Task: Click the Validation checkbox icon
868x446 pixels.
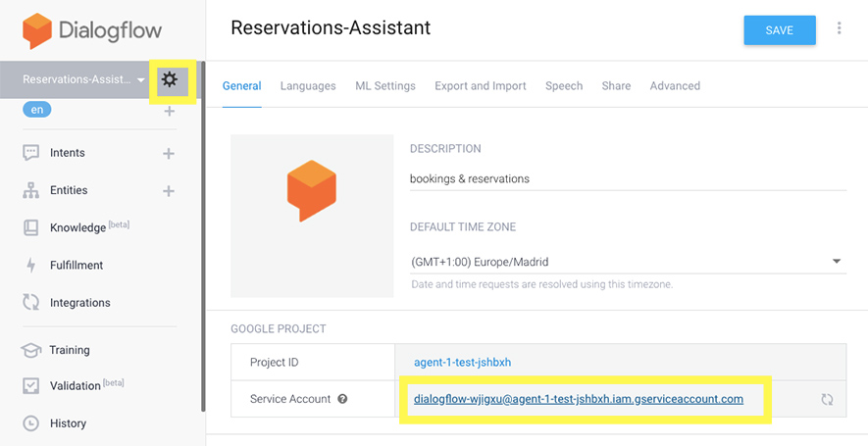Action: point(31,385)
